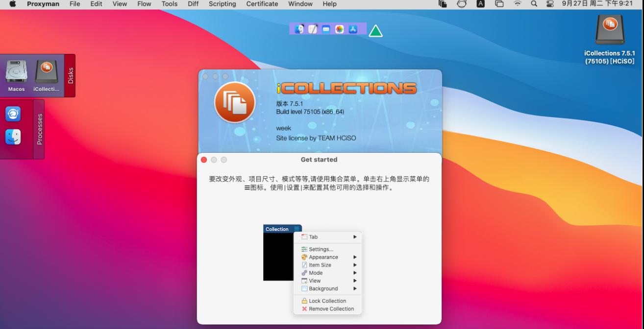Close the Get started window

[x=204, y=160]
